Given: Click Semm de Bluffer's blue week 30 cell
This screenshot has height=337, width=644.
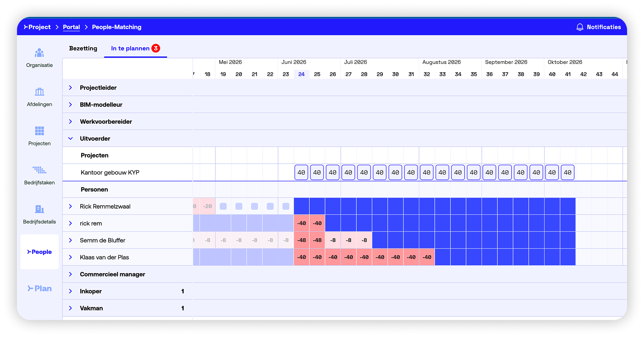Looking at the screenshot, I should [x=396, y=240].
